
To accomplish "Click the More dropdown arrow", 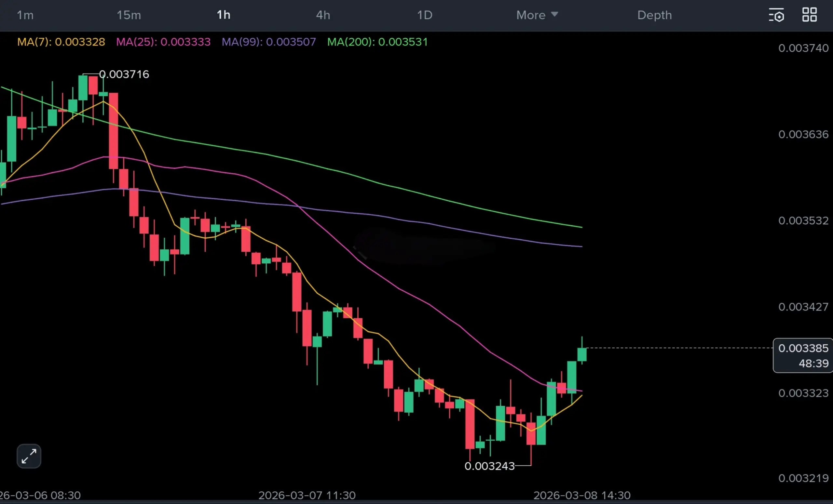I will pyautogui.click(x=554, y=14).
